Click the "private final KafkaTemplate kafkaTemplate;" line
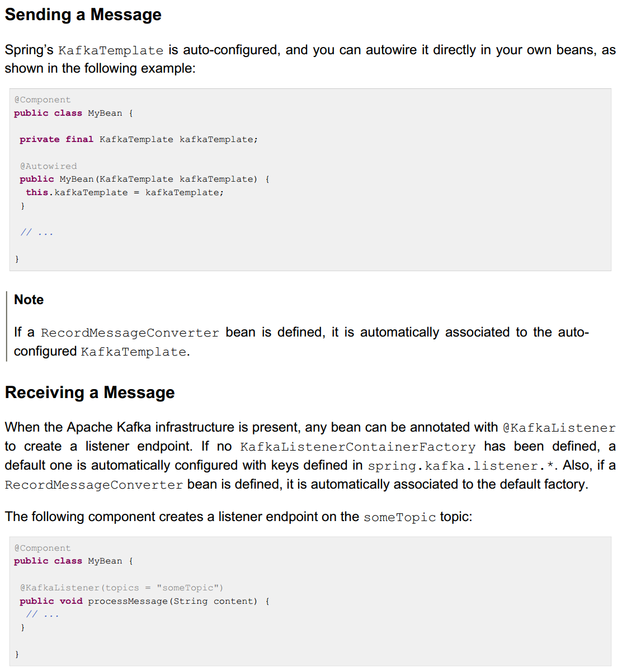Viewport: 622px width, 672px height. 138,139
